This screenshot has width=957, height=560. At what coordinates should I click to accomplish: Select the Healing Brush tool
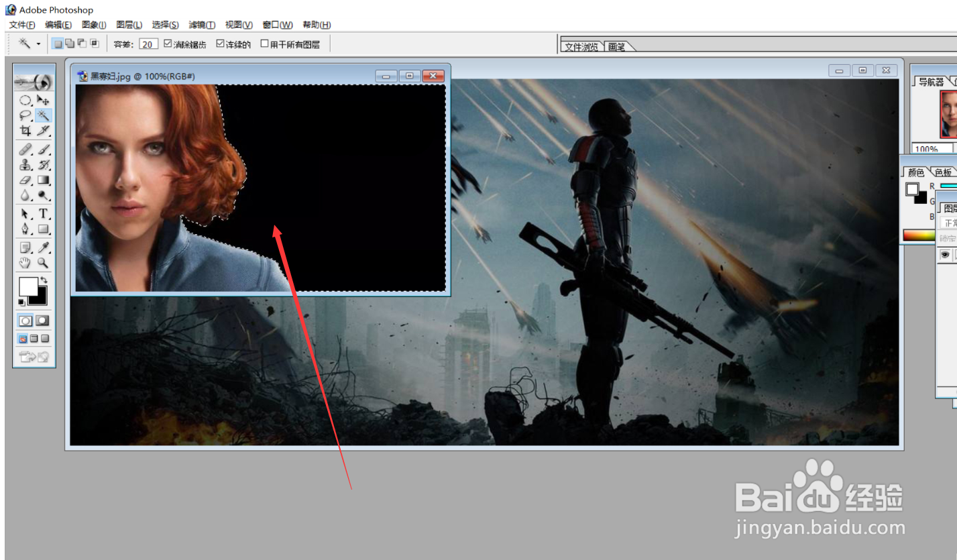pyautogui.click(x=25, y=149)
